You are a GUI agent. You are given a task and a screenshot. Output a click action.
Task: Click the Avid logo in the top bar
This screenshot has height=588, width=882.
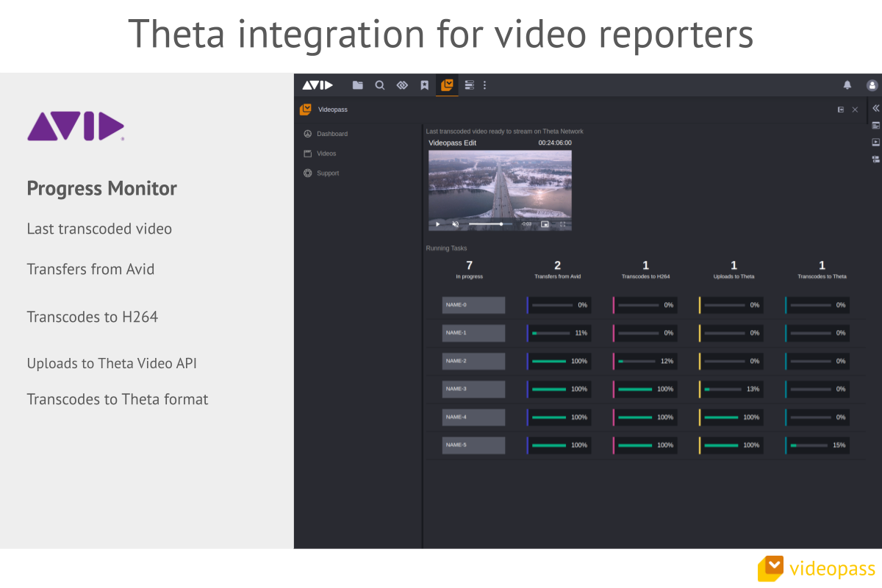318,85
